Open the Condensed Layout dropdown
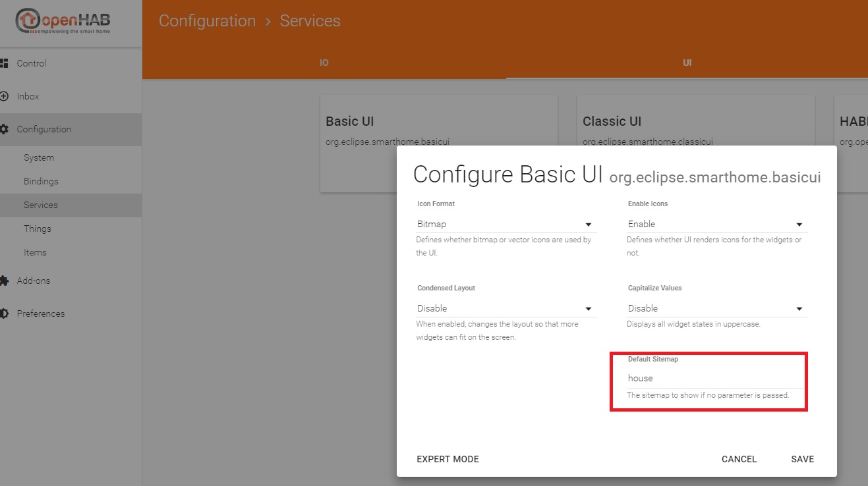868x486 pixels. [x=506, y=308]
